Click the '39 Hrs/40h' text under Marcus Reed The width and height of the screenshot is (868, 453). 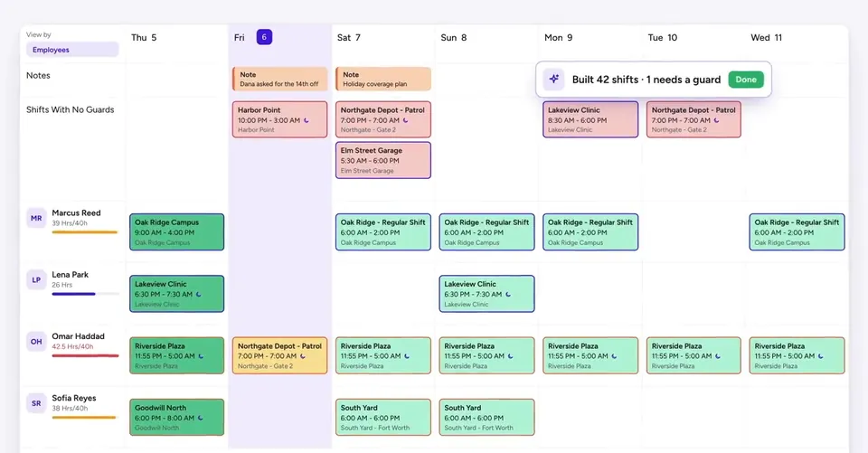pos(70,223)
